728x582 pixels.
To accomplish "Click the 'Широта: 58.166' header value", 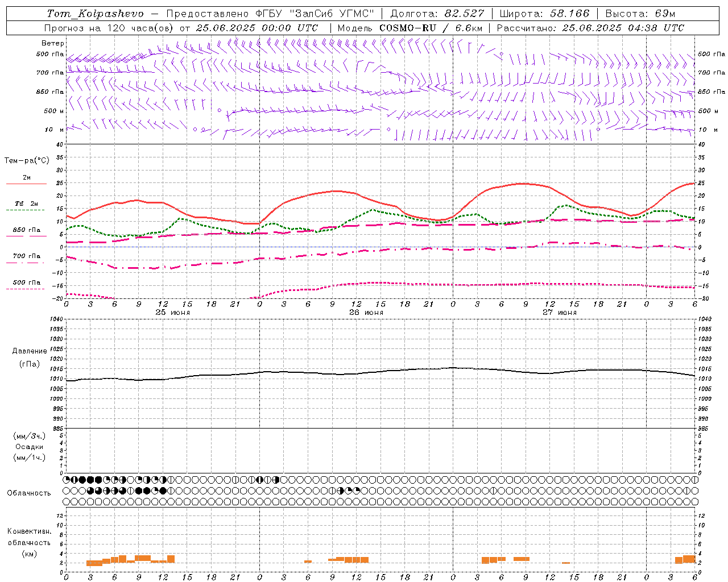I will (545, 14).
